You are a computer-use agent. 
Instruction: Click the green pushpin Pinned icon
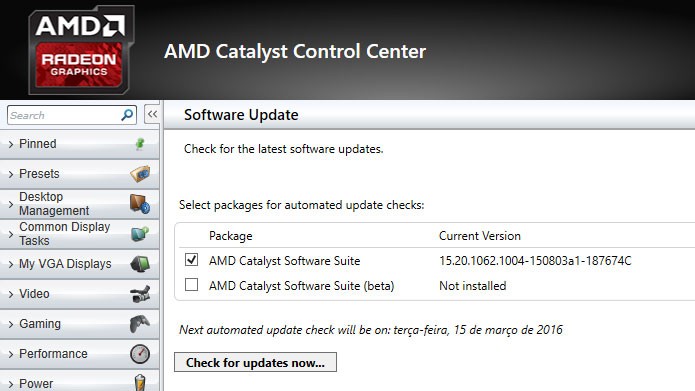point(140,144)
